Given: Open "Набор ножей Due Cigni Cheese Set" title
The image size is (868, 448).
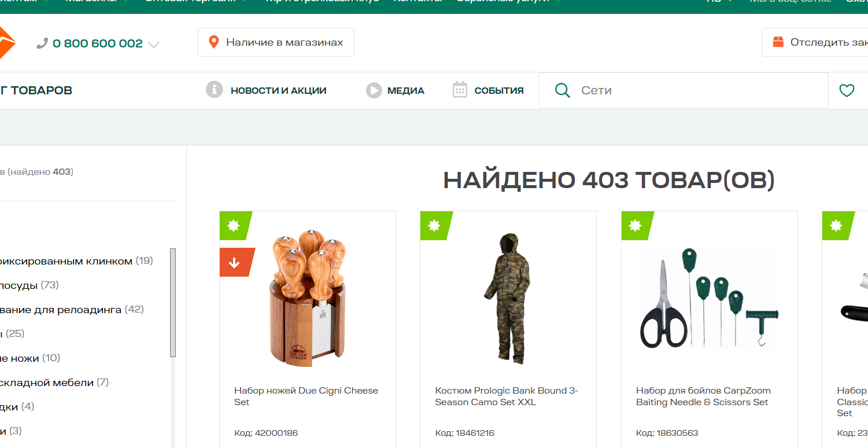Looking at the screenshot, I should [x=306, y=396].
